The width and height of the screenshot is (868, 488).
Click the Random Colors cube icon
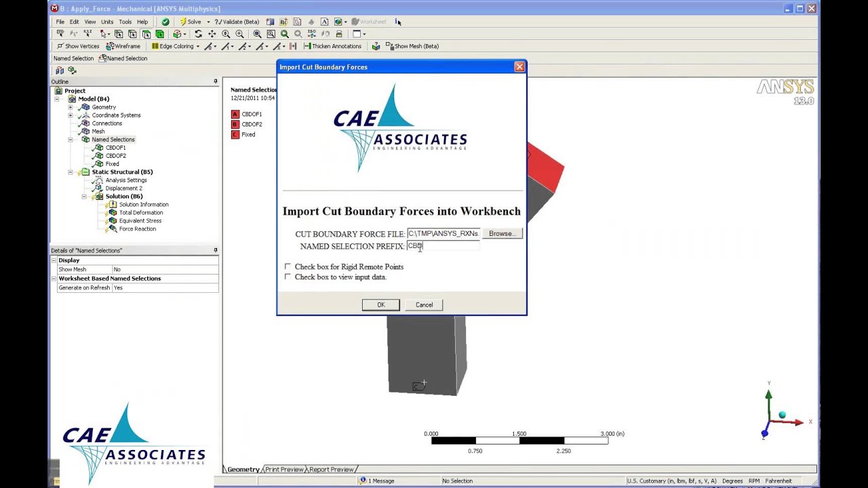(376, 46)
